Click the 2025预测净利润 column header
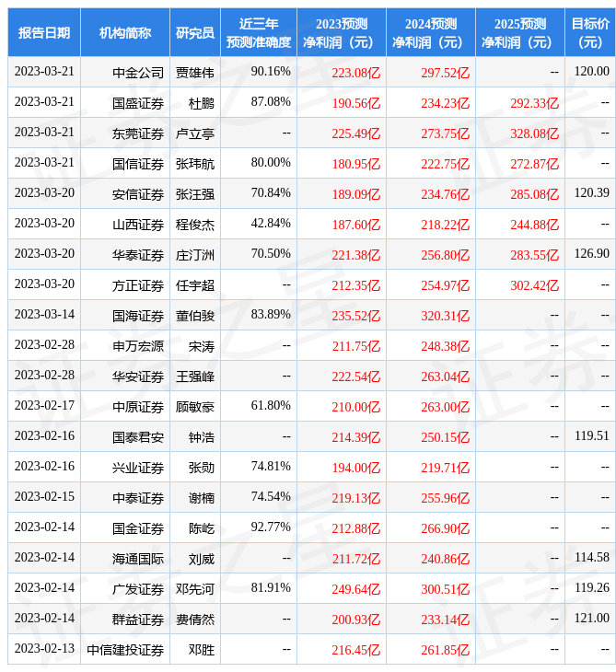 [x=519, y=33]
